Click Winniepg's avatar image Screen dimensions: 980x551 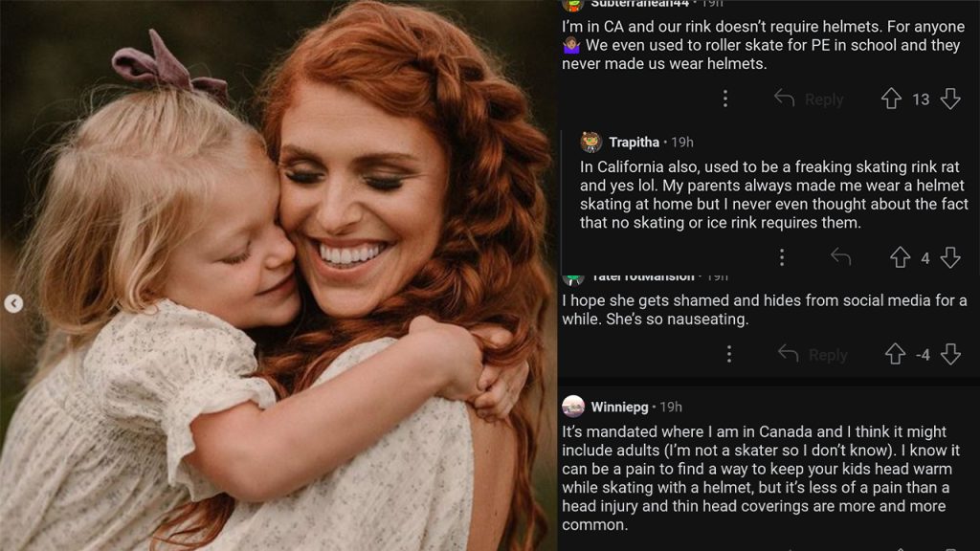coord(573,407)
